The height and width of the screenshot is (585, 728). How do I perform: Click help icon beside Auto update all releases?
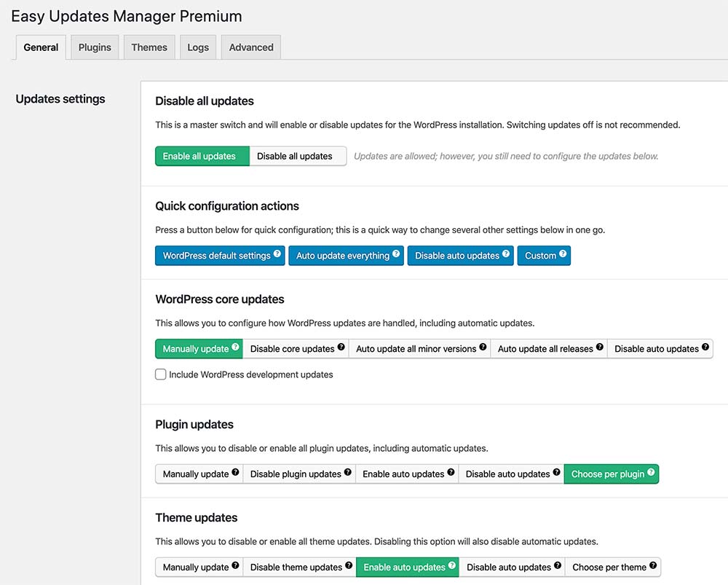(600, 348)
